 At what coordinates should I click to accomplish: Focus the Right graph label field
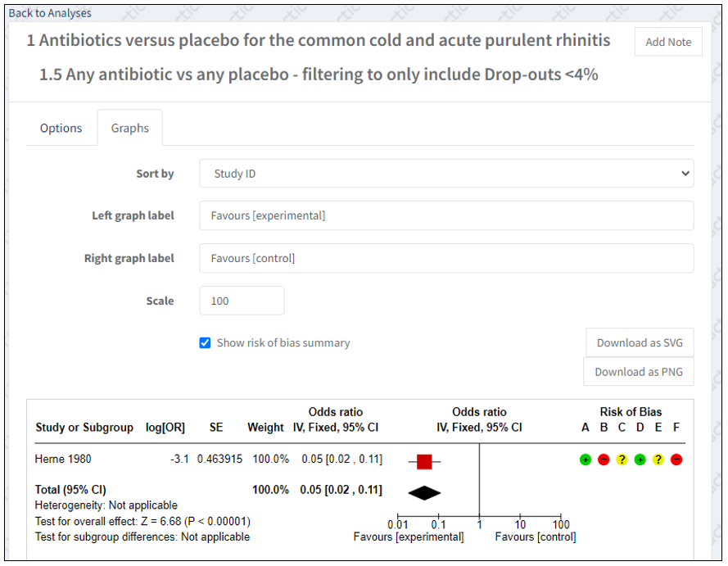pyautogui.click(x=446, y=258)
